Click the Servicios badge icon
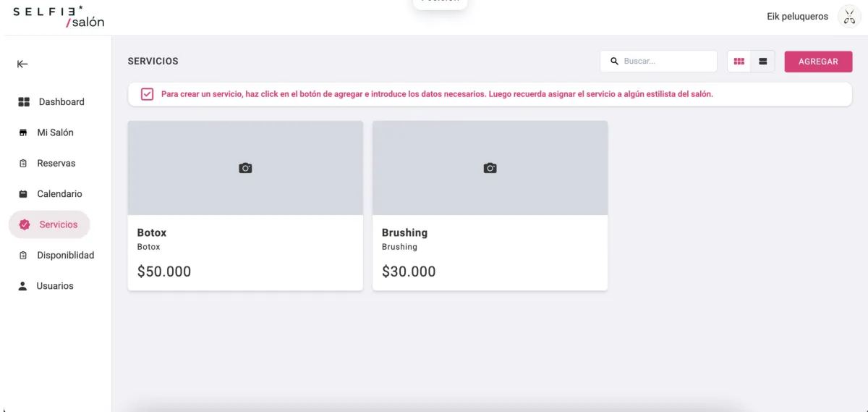The height and width of the screenshot is (412, 868). click(25, 225)
